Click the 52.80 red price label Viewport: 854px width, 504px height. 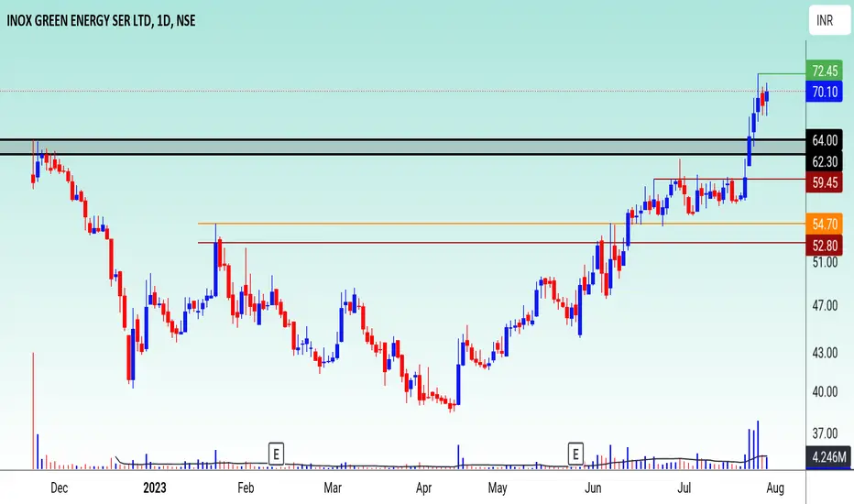(825, 246)
